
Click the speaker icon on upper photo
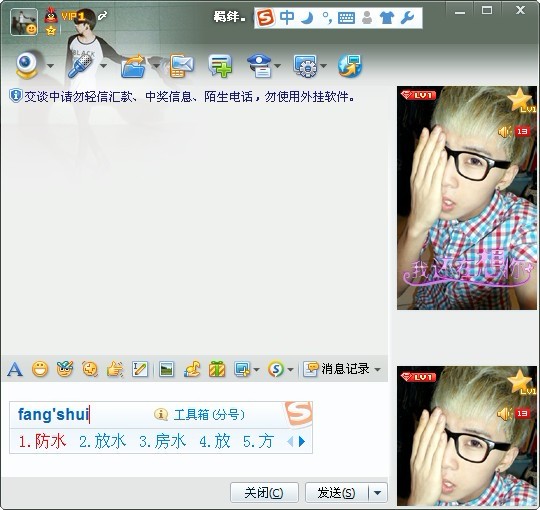click(x=505, y=132)
